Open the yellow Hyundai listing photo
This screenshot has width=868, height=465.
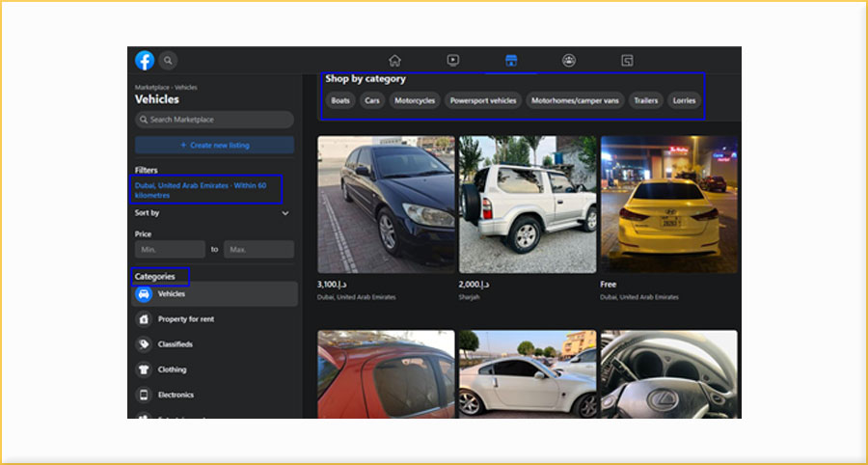click(x=668, y=205)
